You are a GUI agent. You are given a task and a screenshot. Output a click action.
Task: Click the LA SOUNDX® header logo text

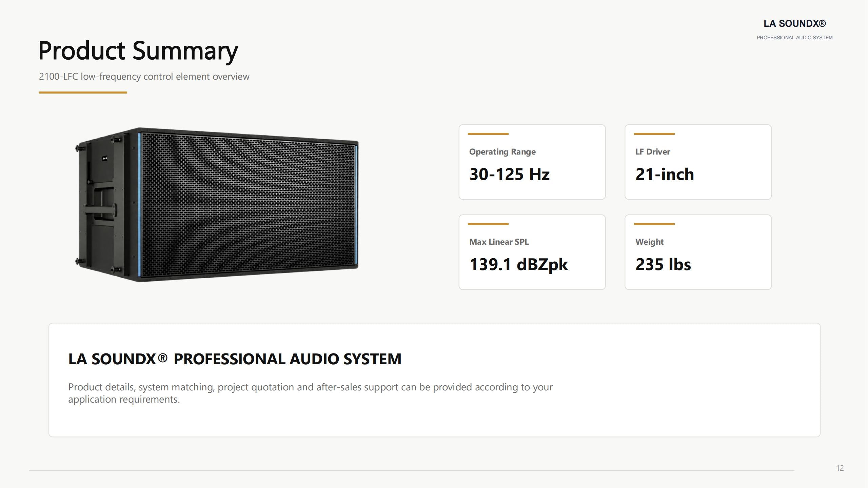point(794,23)
